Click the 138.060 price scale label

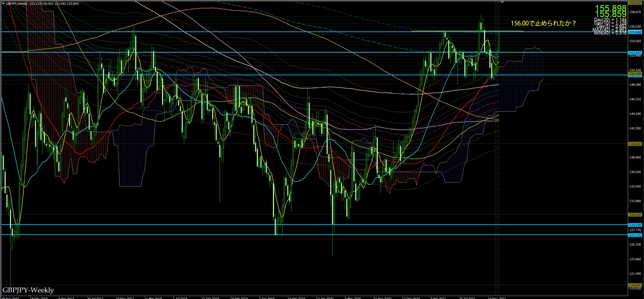[x=635, y=157]
